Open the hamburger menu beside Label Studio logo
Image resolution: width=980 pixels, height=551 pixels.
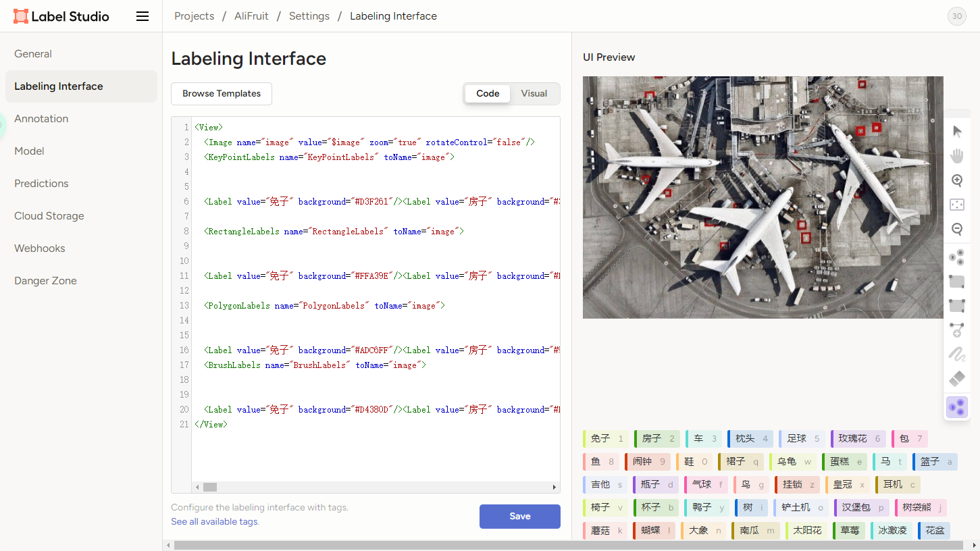pyautogui.click(x=143, y=16)
